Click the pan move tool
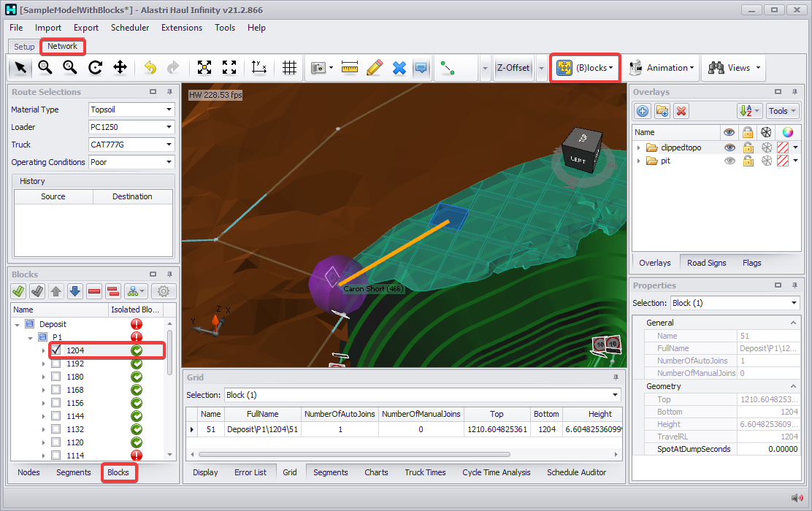This screenshot has width=812, height=511. [x=120, y=68]
